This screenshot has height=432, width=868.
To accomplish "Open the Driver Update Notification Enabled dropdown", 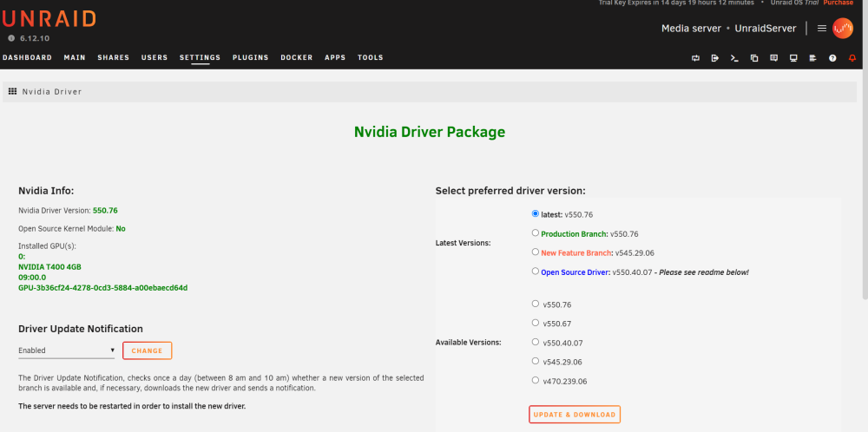I will (67, 350).
